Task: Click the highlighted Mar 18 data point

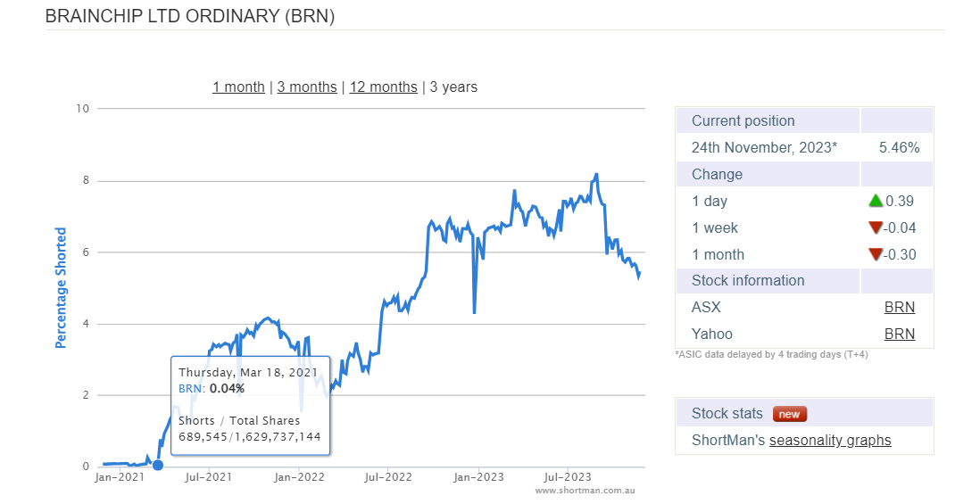Action: tap(158, 464)
